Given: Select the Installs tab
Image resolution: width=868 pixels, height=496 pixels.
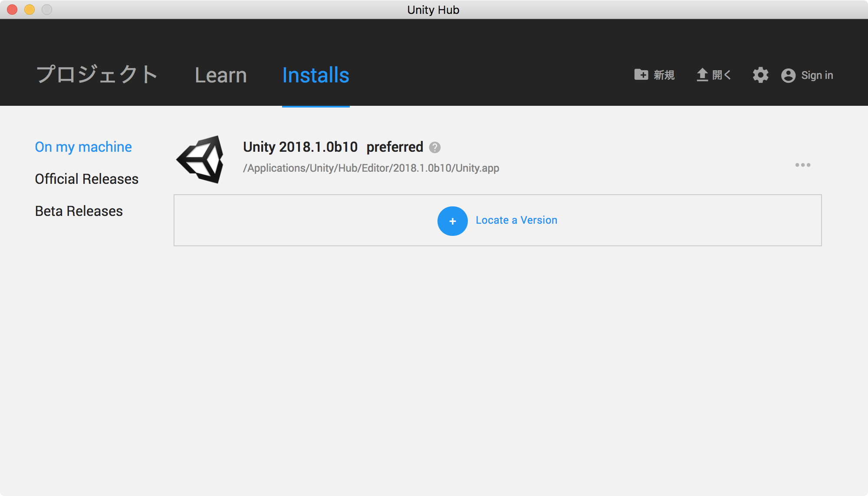Looking at the screenshot, I should click(x=316, y=75).
